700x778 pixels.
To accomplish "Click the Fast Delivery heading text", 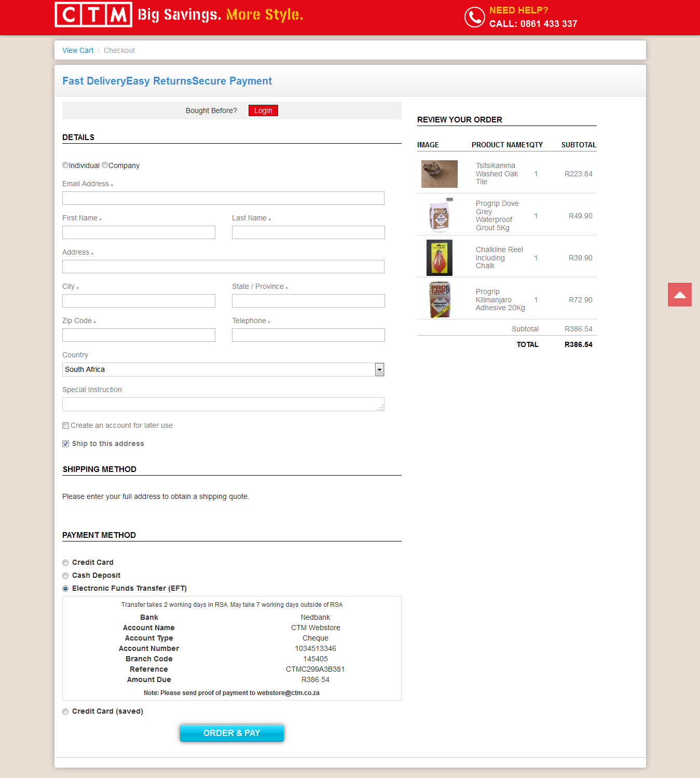I will [94, 81].
